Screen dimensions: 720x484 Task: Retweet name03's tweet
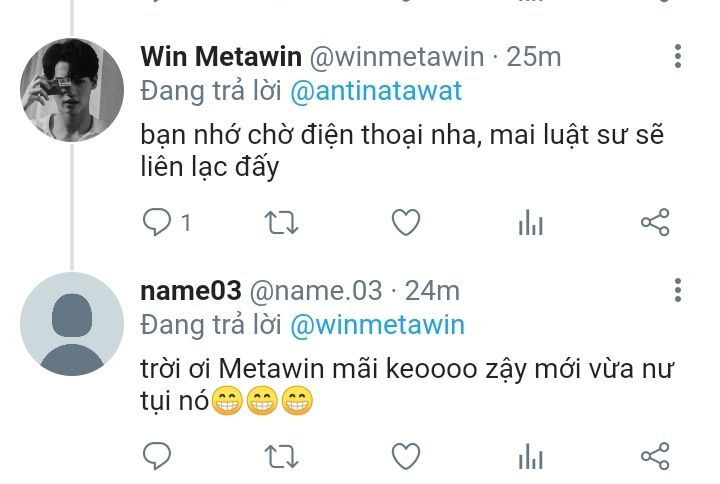click(281, 456)
